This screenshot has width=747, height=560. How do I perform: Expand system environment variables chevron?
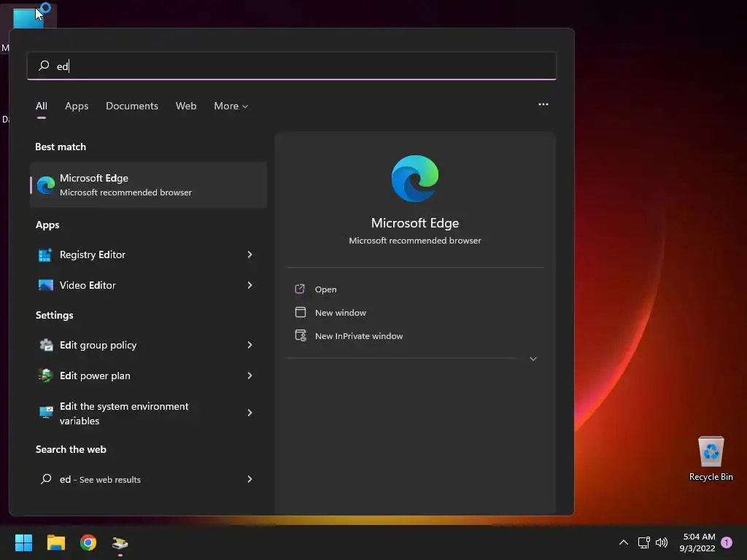pos(249,413)
